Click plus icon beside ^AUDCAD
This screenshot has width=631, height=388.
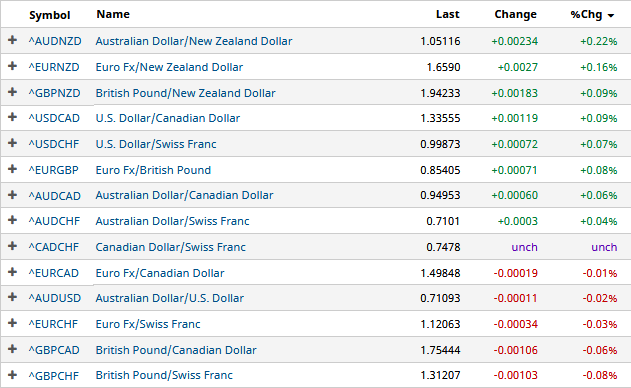[x=12, y=194]
